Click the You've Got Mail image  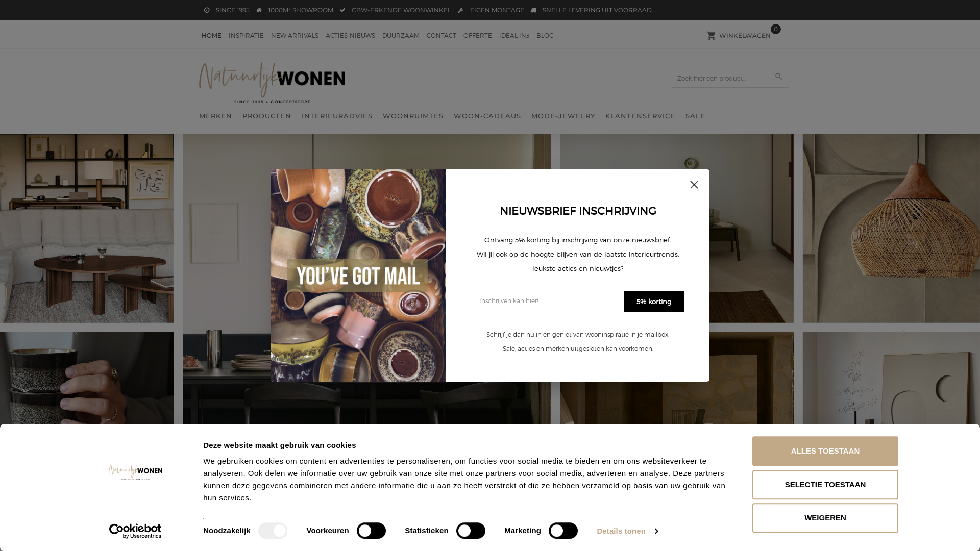tap(358, 275)
